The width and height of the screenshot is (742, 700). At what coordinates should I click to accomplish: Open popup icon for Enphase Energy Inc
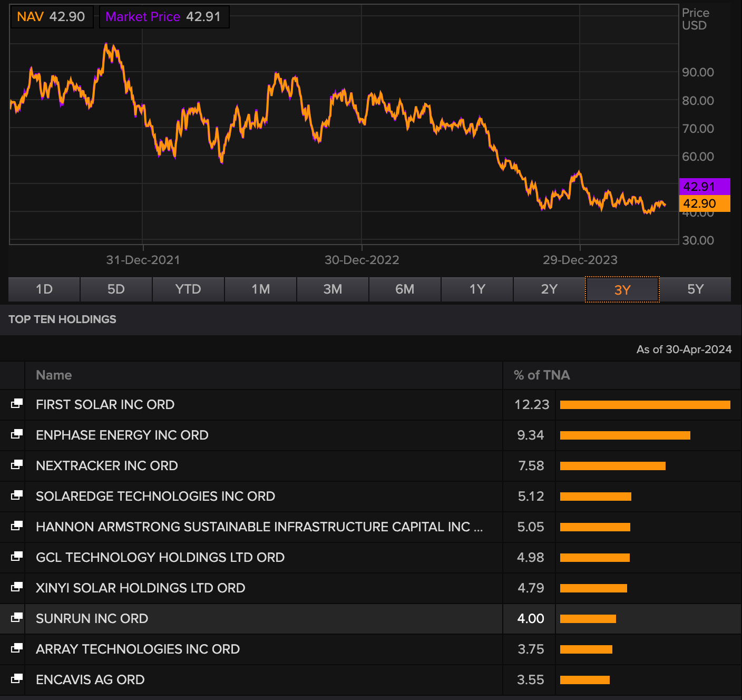[x=17, y=434]
